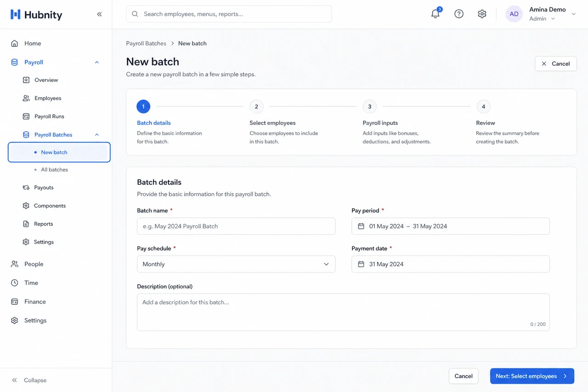The image size is (588, 392).
Task: Click into the Batch name field
Action: click(x=236, y=226)
